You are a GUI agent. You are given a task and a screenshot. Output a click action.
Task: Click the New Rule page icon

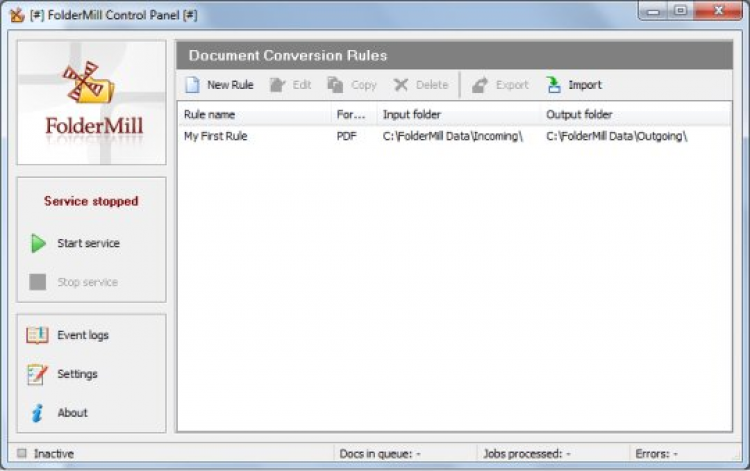coord(192,85)
